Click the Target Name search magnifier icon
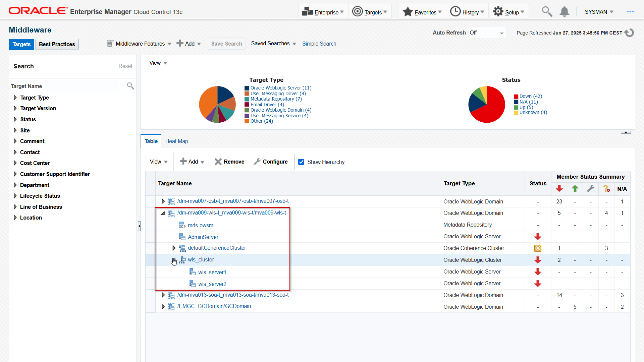Screen dimensions: 644x362 tap(130, 86)
